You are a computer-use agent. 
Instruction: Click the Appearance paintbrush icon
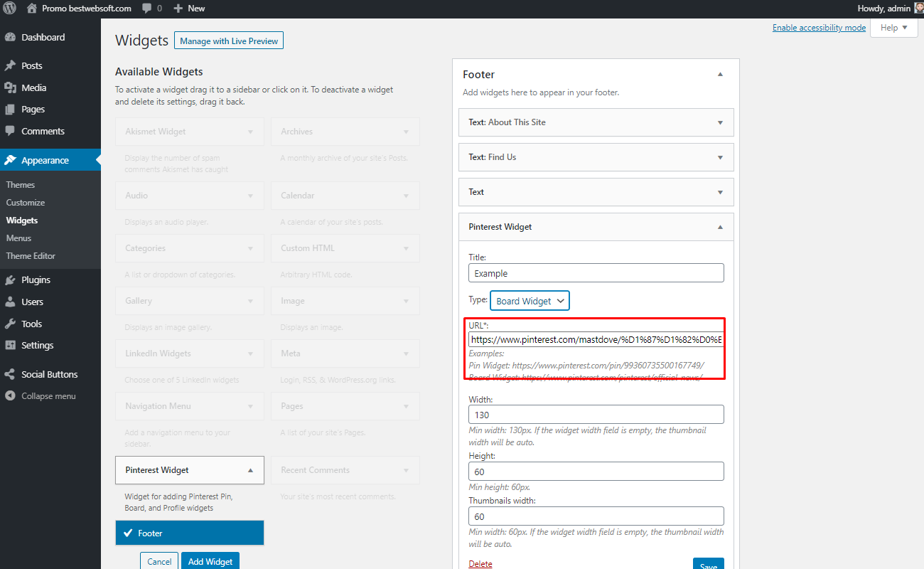click(11, 160)
